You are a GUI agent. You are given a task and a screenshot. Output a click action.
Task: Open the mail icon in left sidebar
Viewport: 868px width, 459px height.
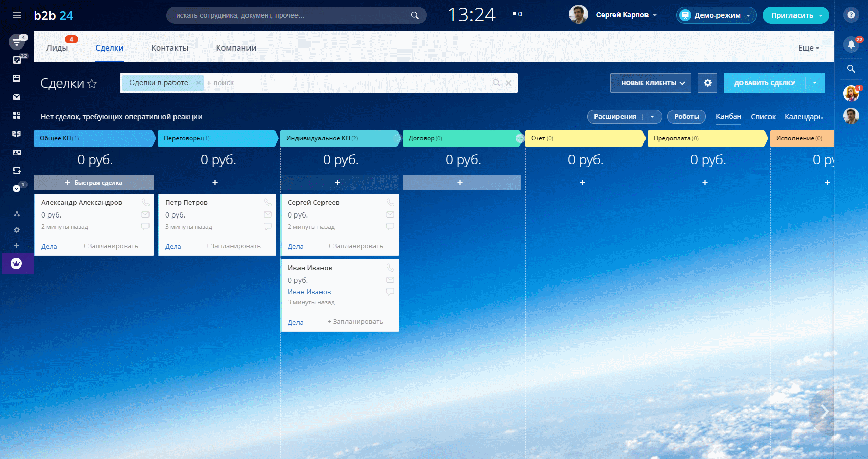[x=17, y=97]
